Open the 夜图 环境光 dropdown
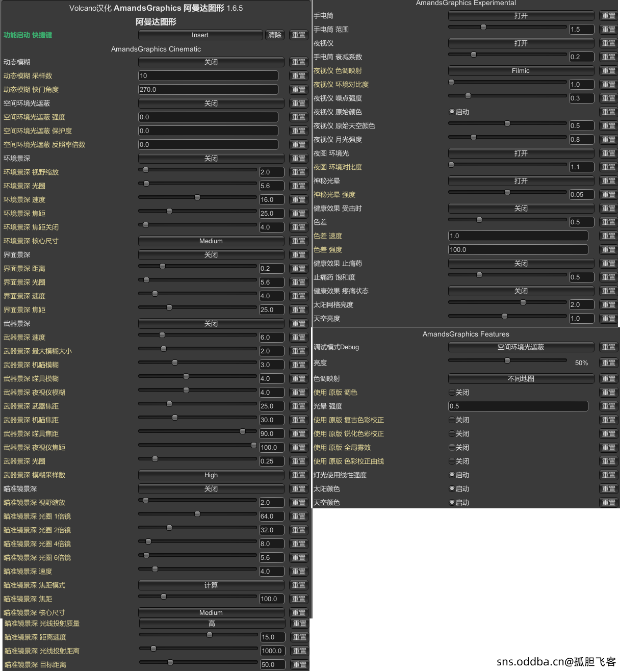Image resolution: width=620 pixels, height=672 pixels. [521, 153]
